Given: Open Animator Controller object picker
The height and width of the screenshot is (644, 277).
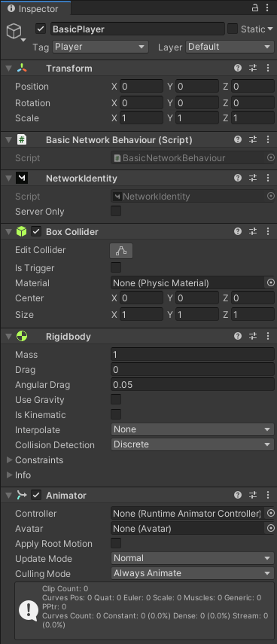Looking at the screenshot, I should click(270, 513).
